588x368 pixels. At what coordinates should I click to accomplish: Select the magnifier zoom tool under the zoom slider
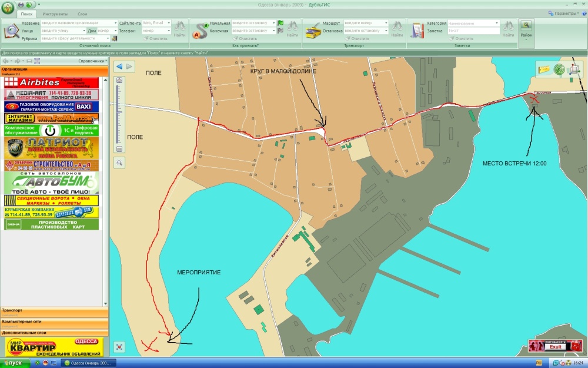(x=119, y=163)
